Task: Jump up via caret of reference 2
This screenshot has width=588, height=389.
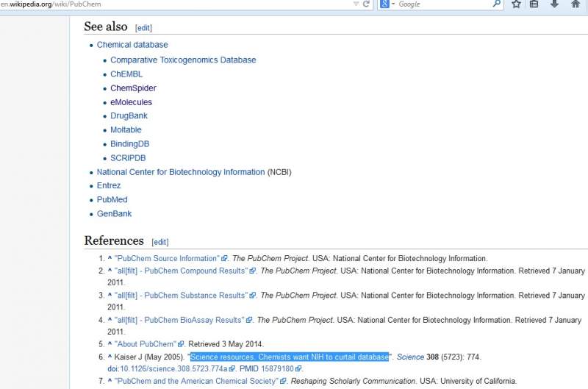Action: click(110, 270)
